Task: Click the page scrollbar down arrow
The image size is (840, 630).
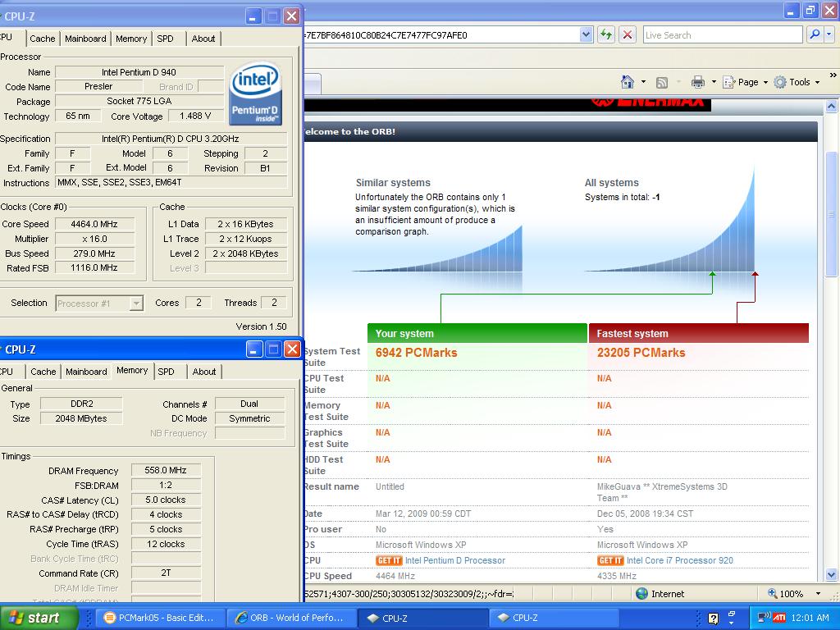Action: coord(831,575)
